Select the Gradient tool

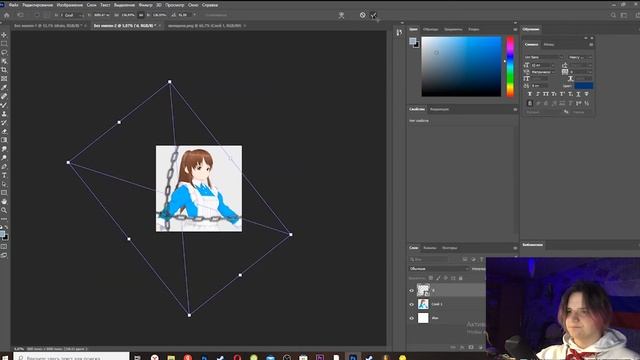coord(4,140)
